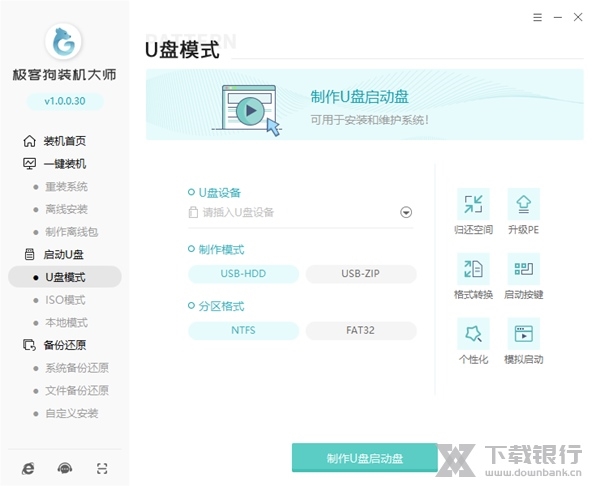The width and height of the screenshot is (600, 486).
Task: Click the U盘设备 section label
Action: [220, 192]
